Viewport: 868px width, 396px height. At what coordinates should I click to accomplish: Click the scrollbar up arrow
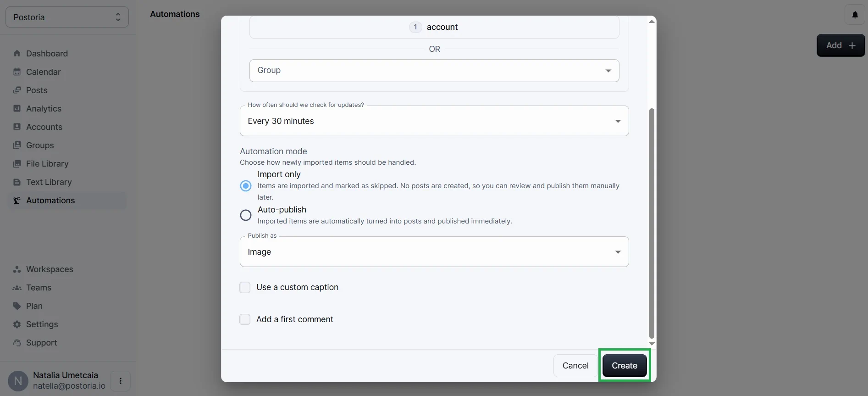coord(652,21)
